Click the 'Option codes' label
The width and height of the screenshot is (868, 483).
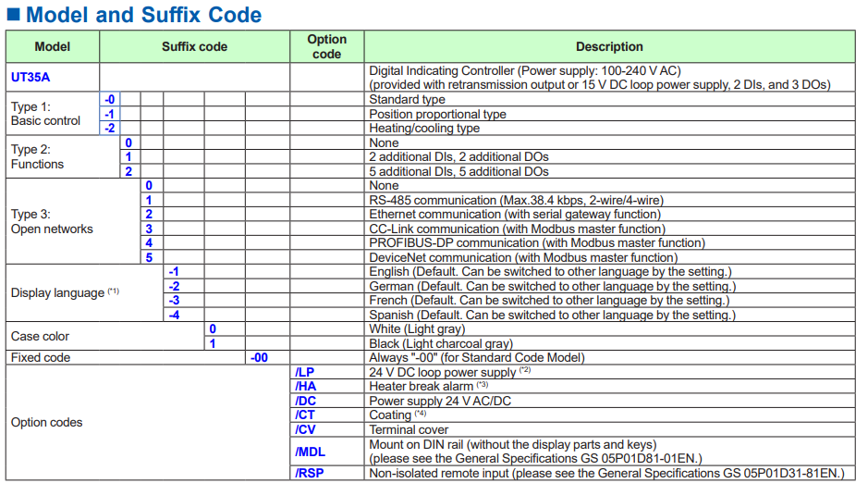coord(46,422)
